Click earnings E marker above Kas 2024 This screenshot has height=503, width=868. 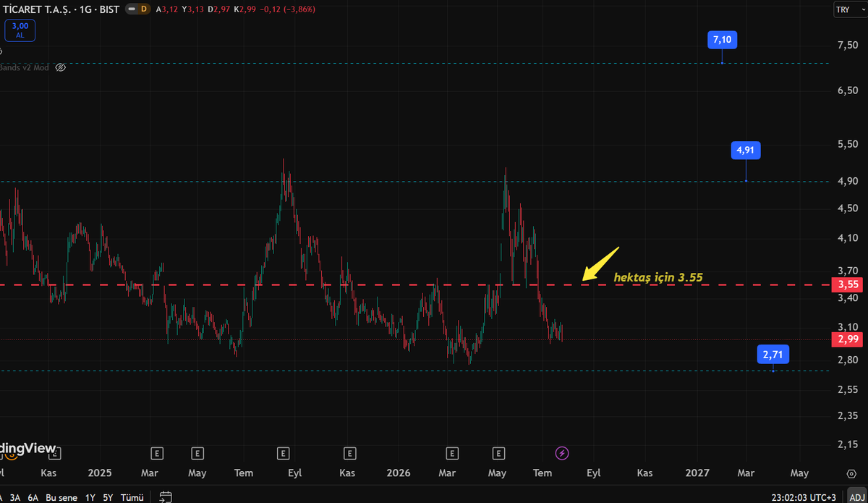coord(55,454)
